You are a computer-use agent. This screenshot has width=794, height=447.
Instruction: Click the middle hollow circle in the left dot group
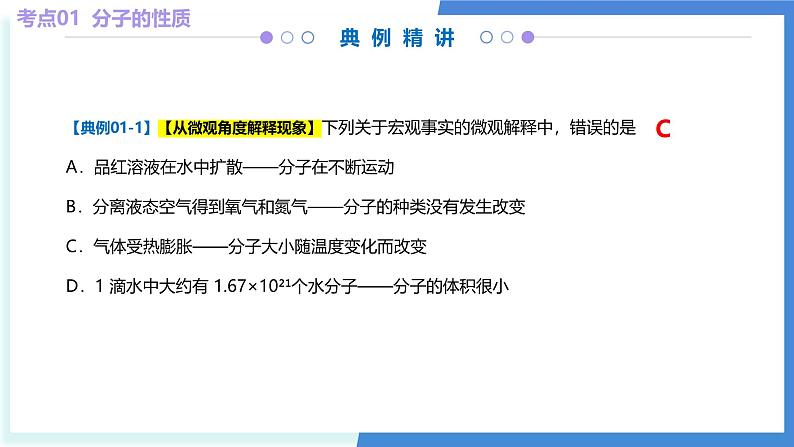pos(287,38)
